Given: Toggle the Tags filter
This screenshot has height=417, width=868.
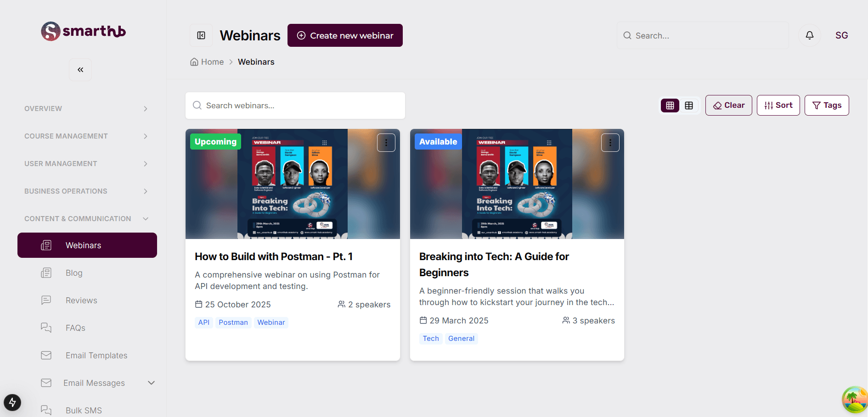Looking at the screenshot, I should click(827, 105).
